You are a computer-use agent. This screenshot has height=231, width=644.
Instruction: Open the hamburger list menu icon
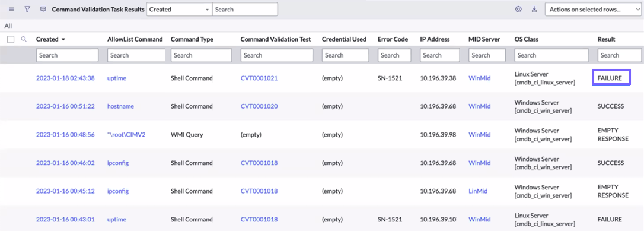[11, 9]
